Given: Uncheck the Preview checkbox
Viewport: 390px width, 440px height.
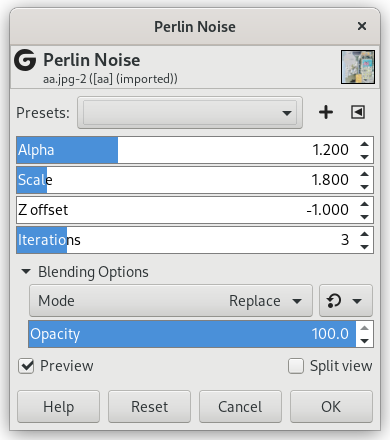Looking at the screenshot, I should (26, 366).
